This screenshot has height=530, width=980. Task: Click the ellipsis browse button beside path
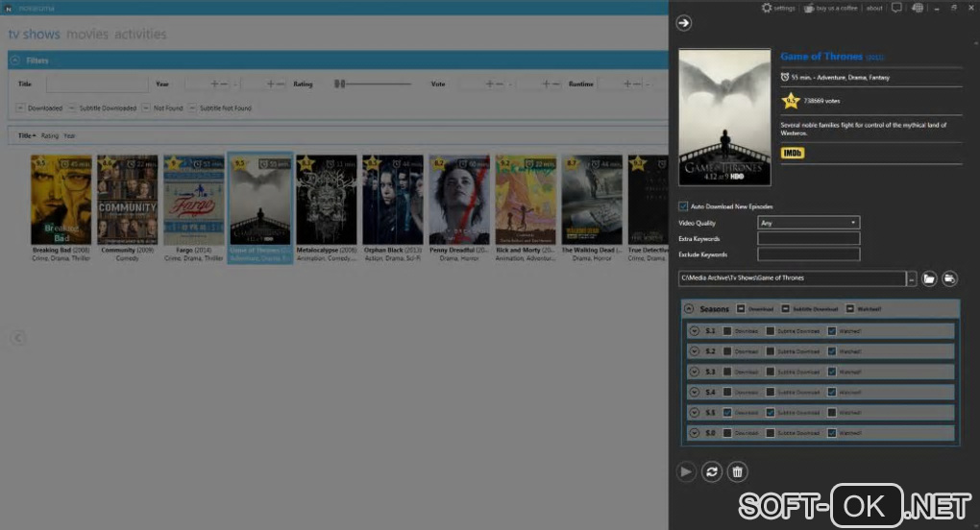click(912, 278)
